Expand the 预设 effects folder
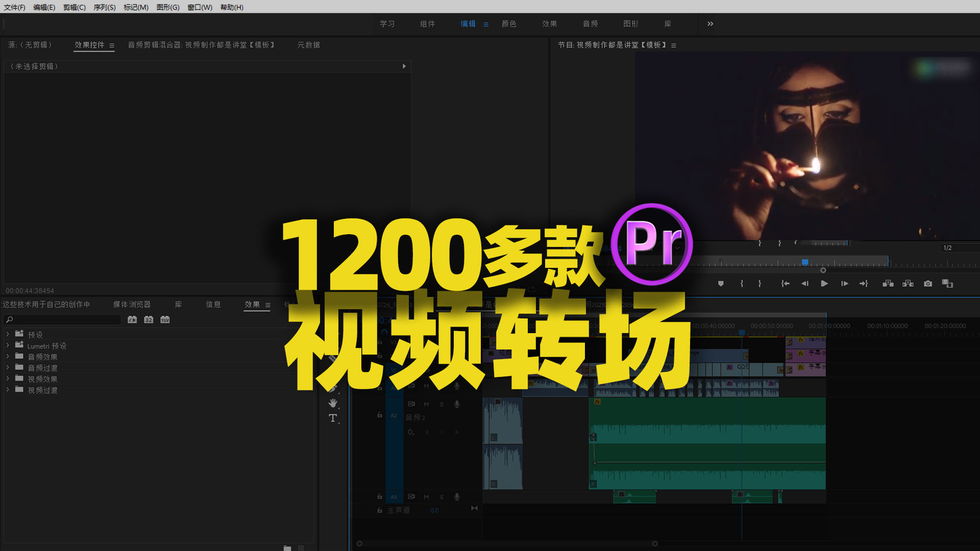The height and width of the screenshot is (551, 980). [8, 334]
